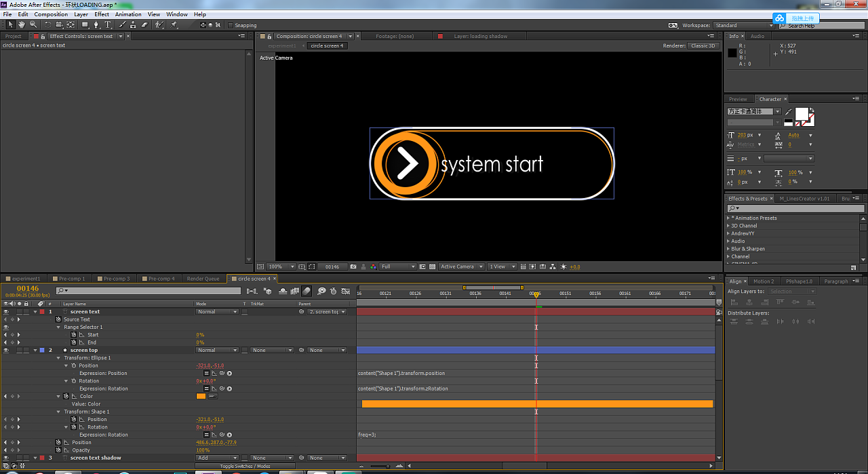Screen dimensions: 868x474
Task: Click the current time indicator marker
Action: coord(536,295)
